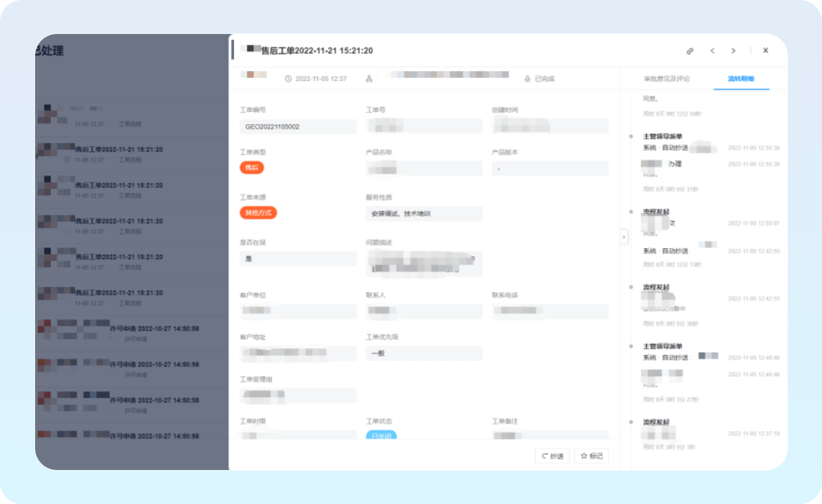Click the blue 已关闭 status tag

pos(381,436)
